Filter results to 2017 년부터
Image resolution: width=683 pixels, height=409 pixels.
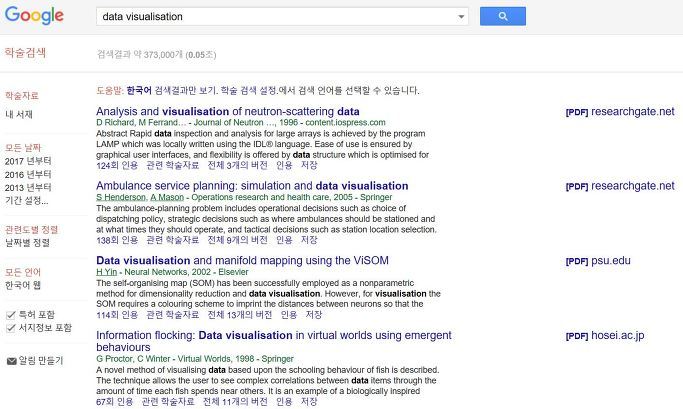pos(28,161)
